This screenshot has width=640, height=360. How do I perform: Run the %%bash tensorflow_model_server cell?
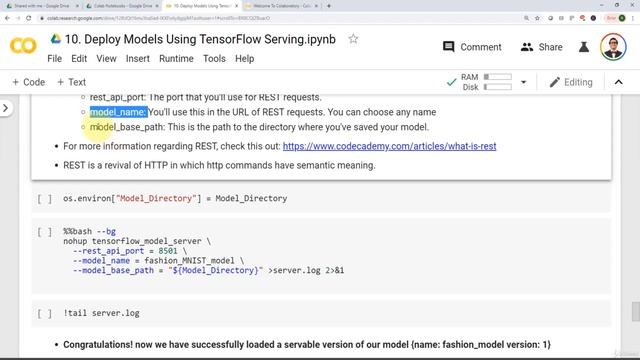[x=44, y=232]
